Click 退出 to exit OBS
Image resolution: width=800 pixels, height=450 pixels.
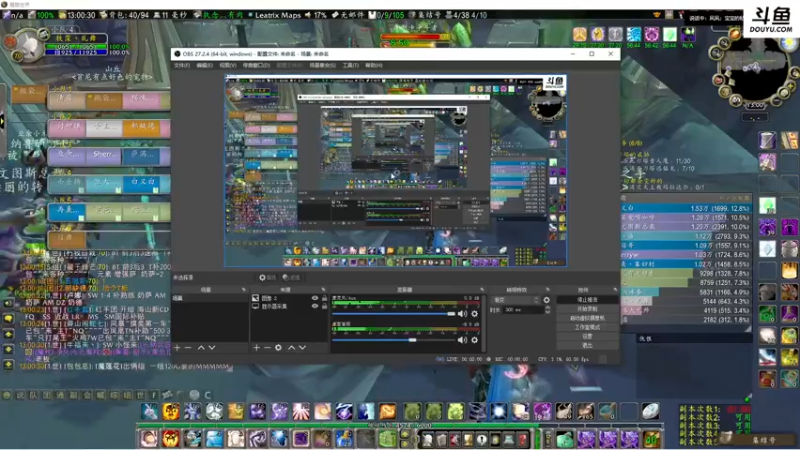587,345
